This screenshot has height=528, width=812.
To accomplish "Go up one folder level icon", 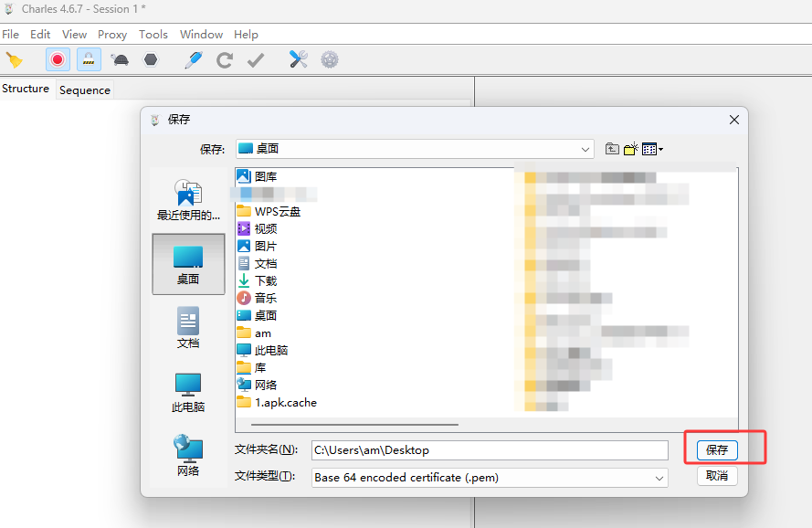I will [x=612, y=149].
